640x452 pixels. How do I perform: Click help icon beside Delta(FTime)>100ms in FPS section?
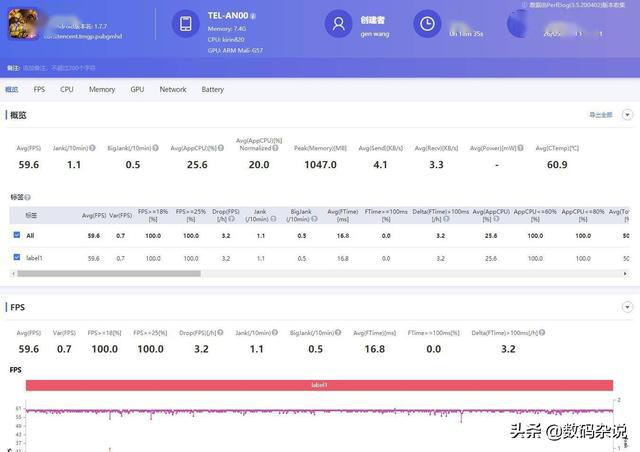(542, 332)
